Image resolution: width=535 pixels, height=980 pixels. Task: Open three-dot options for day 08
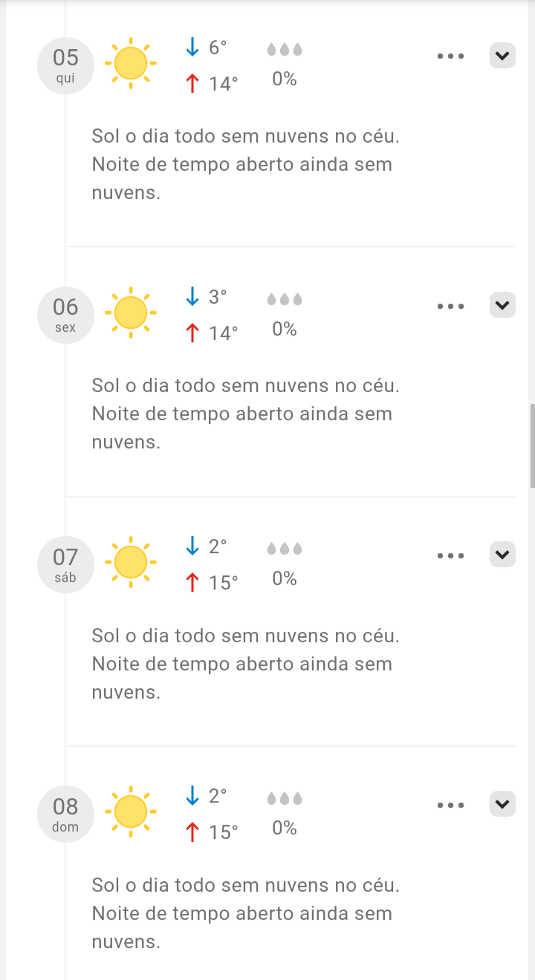pyautogui.click(x=450, y=805)
